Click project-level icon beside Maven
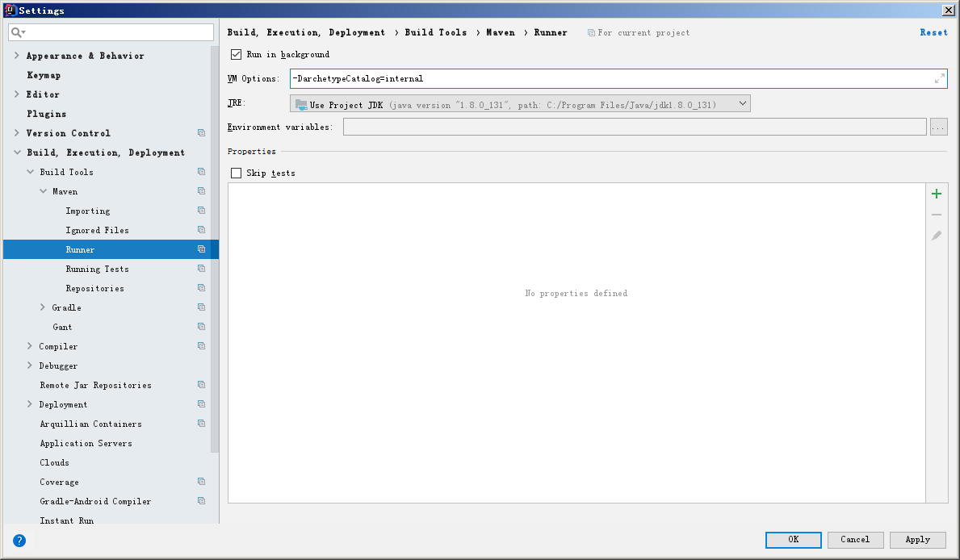 [201, 191]
